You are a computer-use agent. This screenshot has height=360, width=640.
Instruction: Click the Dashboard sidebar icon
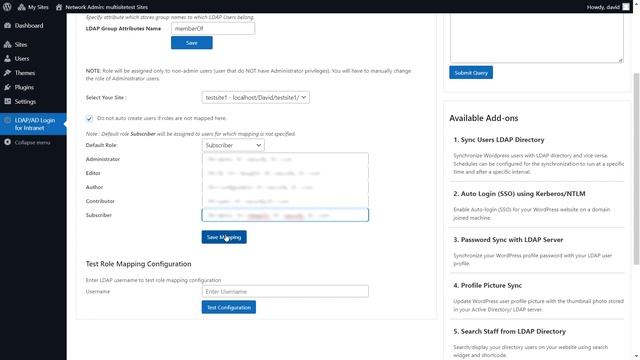tap(7, 25)
